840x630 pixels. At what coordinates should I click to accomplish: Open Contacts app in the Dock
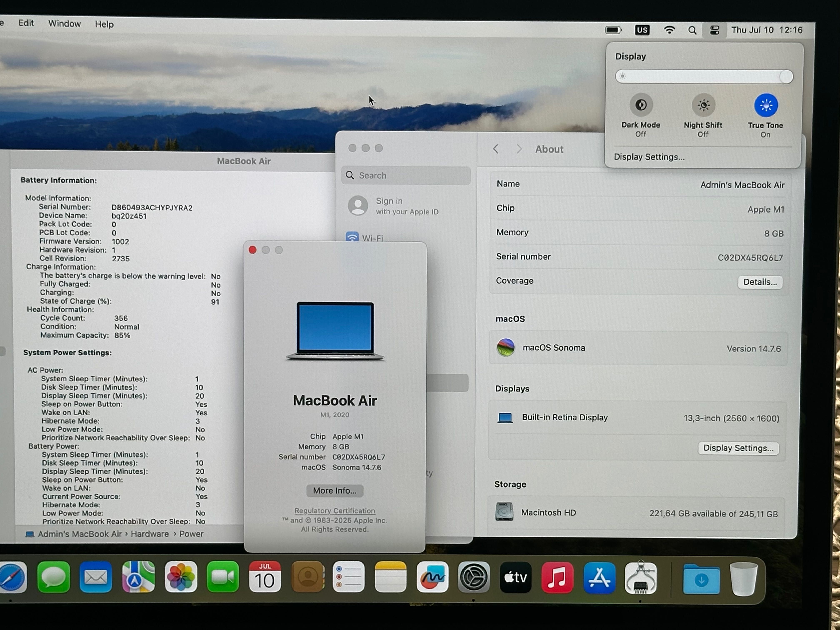[307, 577]
